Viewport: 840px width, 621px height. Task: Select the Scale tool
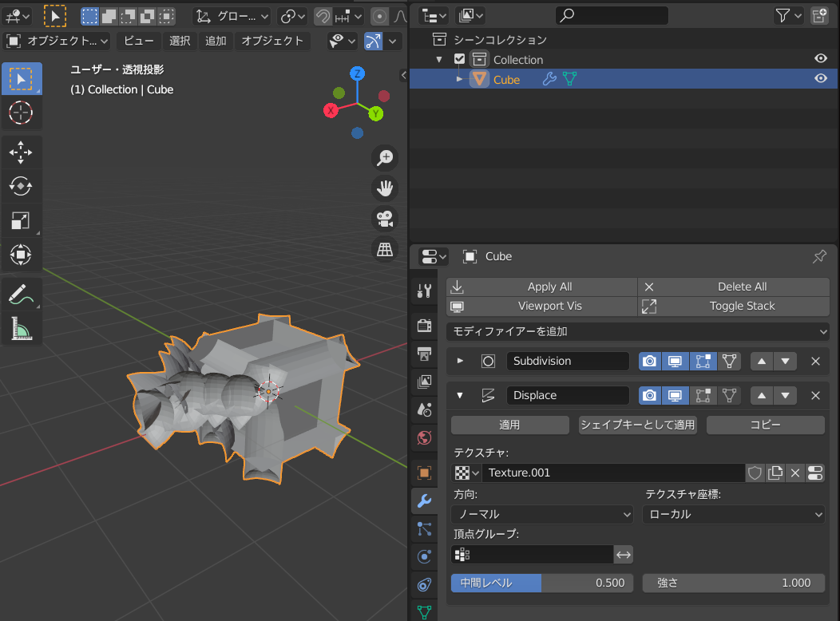(21, 220)
